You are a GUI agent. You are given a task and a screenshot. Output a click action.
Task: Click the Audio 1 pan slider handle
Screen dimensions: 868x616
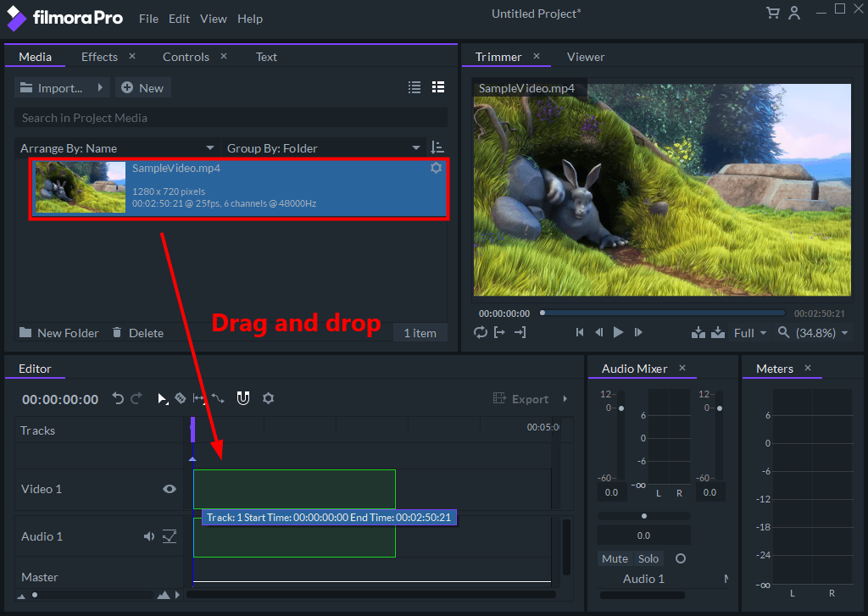(x=644, y=515)
